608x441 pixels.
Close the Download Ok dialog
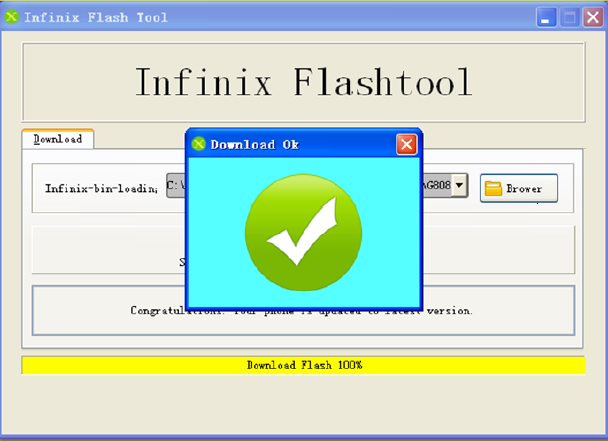coord(406,144)
